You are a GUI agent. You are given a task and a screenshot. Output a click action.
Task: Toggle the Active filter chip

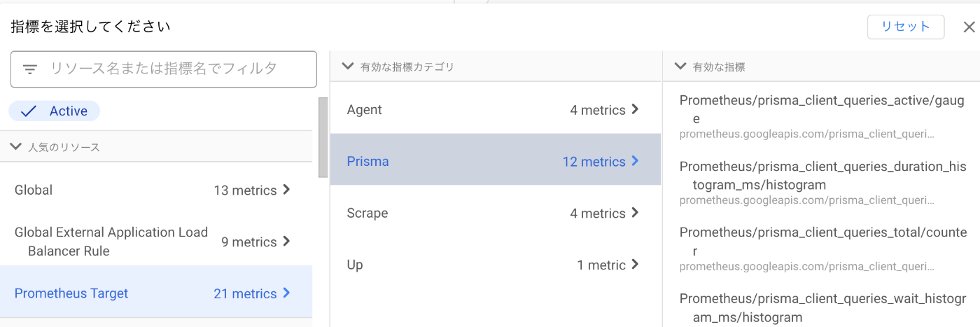pyautogui.click(x=54, y=111)
